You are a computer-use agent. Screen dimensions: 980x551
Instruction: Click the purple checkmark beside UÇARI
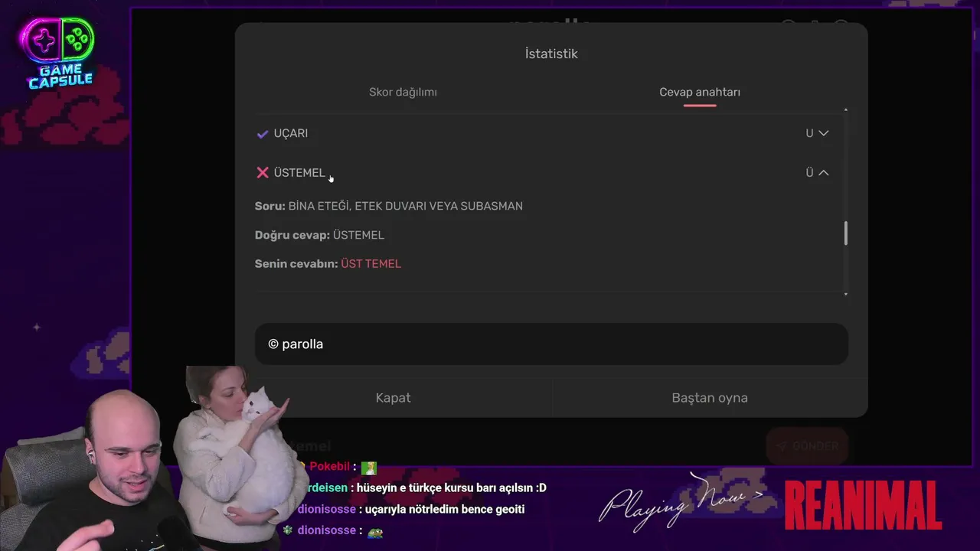(263, 134)
